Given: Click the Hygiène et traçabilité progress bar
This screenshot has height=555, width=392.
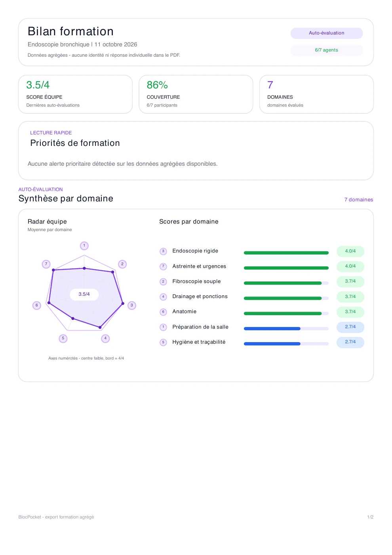Looking at the screenshot, I should pyautogui.click(x=286, y=344).
